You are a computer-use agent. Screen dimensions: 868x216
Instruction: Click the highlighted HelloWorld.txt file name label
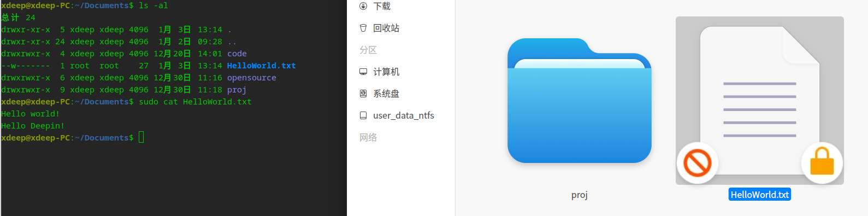pyautogui.click(x=760, y=195)
